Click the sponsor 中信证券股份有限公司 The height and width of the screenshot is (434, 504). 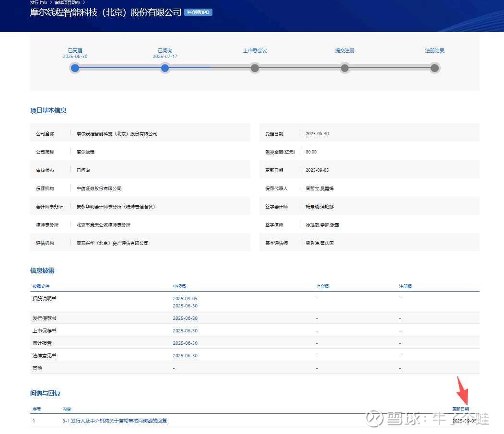coord(99,188)
